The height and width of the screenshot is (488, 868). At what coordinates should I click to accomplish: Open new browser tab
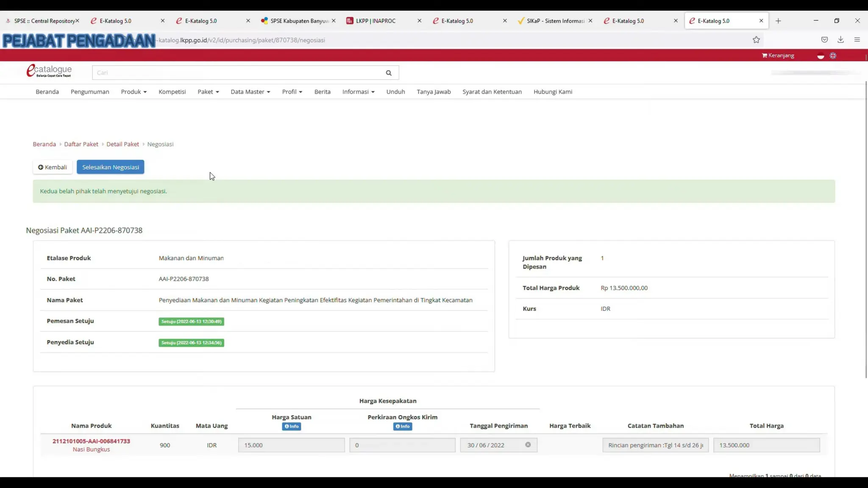click(778, 21)
